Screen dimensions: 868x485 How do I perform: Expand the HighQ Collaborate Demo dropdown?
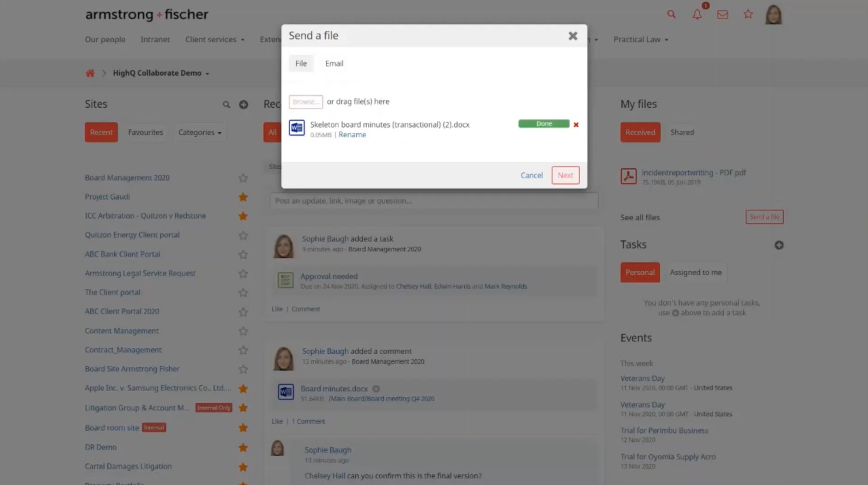pos(161,73)
